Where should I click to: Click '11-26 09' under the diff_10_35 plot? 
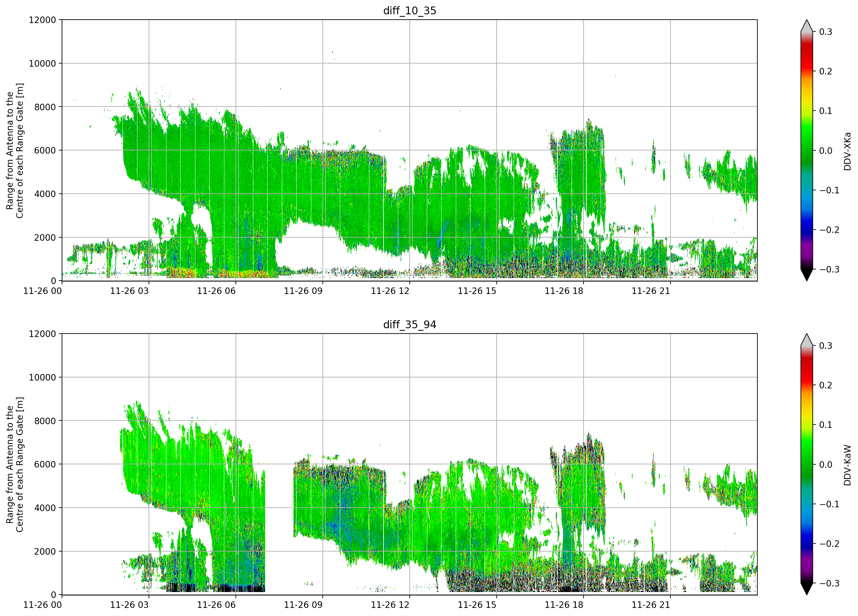303,291
